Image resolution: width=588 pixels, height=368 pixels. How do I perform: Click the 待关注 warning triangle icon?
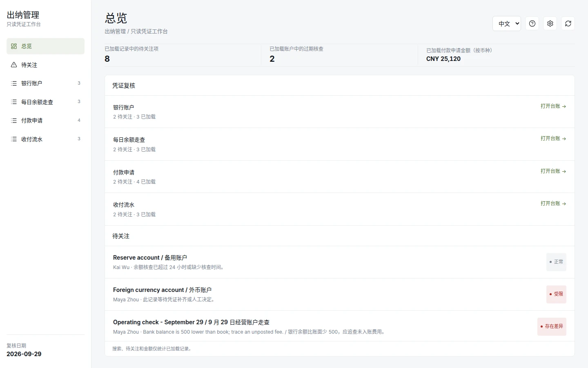coord(14,65)
